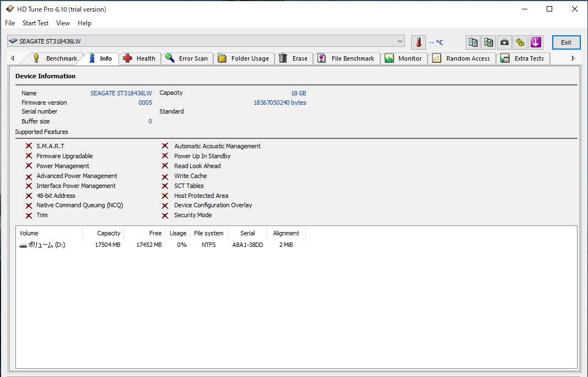Image resolution: width=588 pixels, height=377 pixels.
Task: Switch to the Error Scan tab
Action: click(187, 58)
